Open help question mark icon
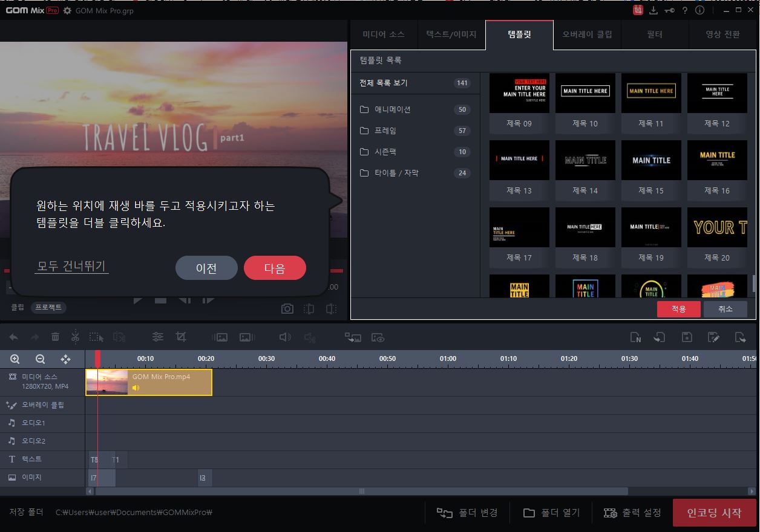The height and width of the screenshot is (532, 760). [685, 10]
